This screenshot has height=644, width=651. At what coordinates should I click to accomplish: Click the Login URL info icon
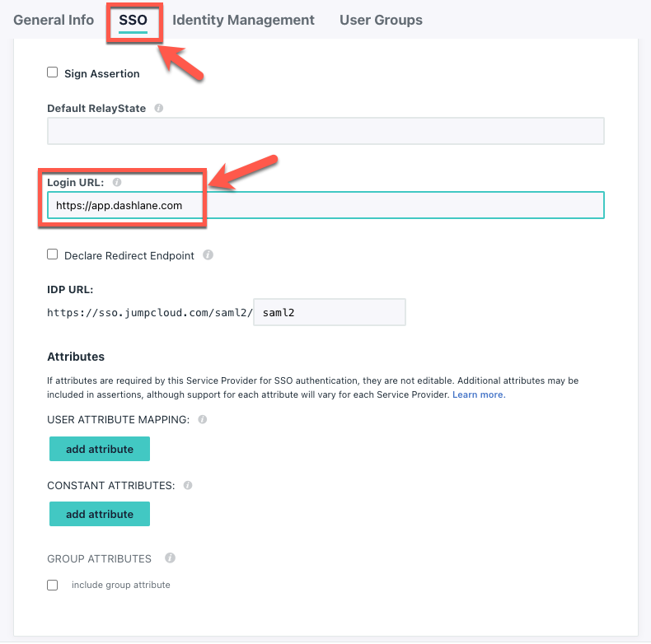pyautogui.click(x=117, y=182)
